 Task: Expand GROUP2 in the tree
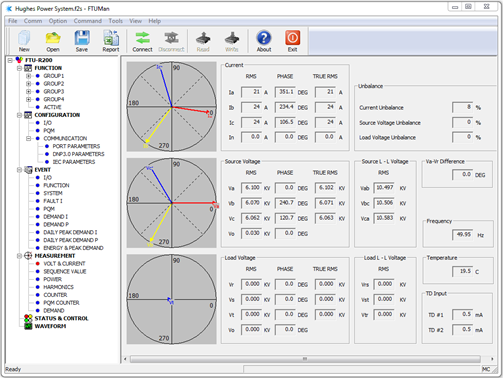click(x=29, y=84)
